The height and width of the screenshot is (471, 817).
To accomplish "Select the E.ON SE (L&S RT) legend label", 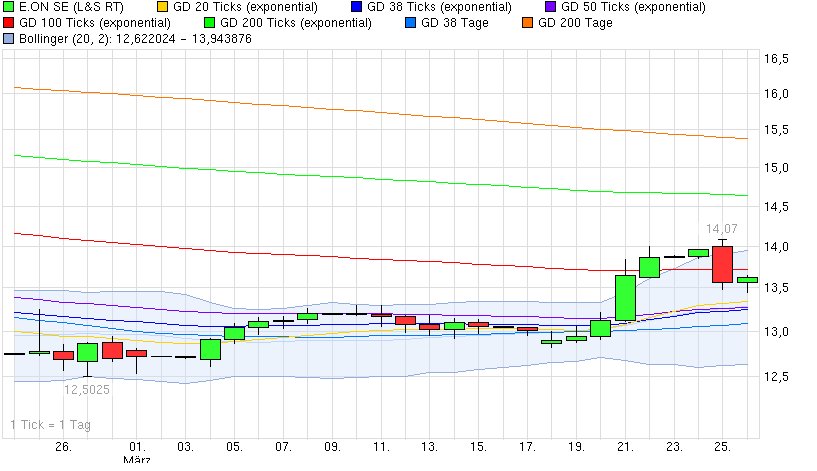I will click(x=71, y=7).
